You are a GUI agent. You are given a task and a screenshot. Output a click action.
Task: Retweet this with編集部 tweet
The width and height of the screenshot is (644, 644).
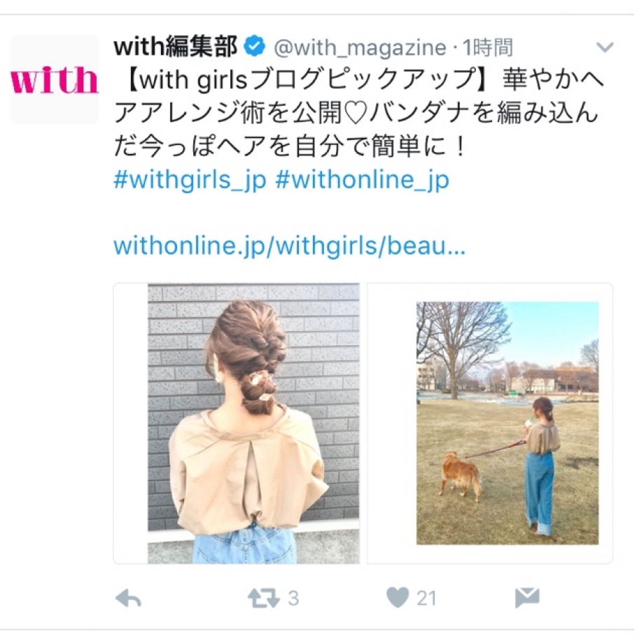(263, 598)
